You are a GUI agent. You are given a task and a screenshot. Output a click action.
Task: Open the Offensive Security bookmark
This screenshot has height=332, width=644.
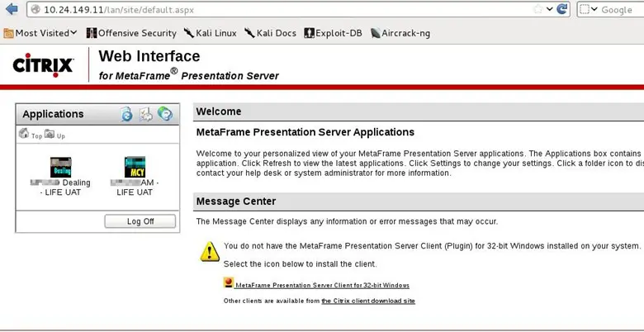[x=130, y=33]
